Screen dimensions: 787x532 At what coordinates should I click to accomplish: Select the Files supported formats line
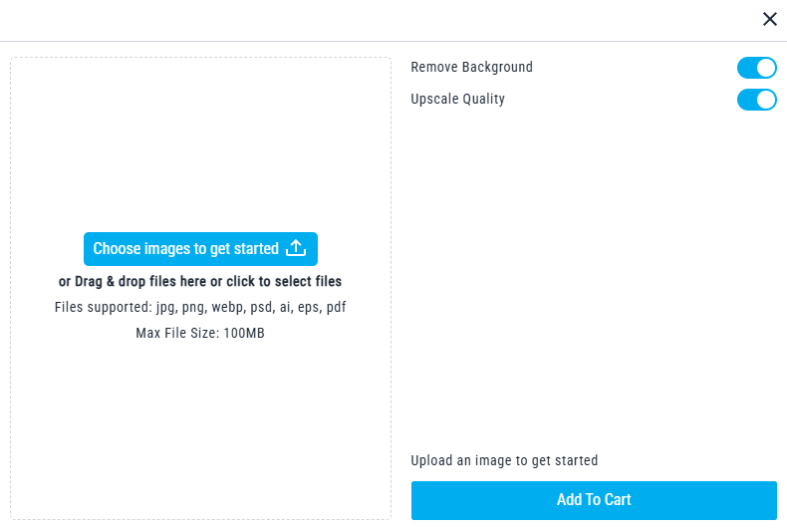pyautogui.click(x=200, y=307)
